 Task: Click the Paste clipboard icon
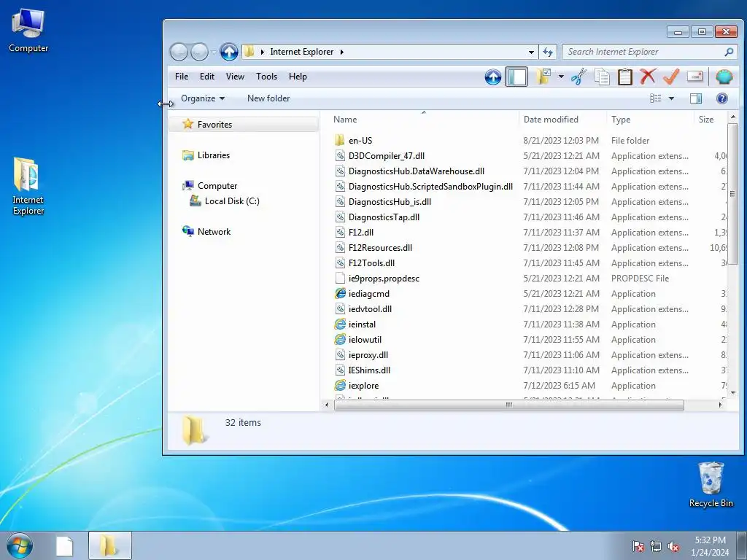pos(625,77)
